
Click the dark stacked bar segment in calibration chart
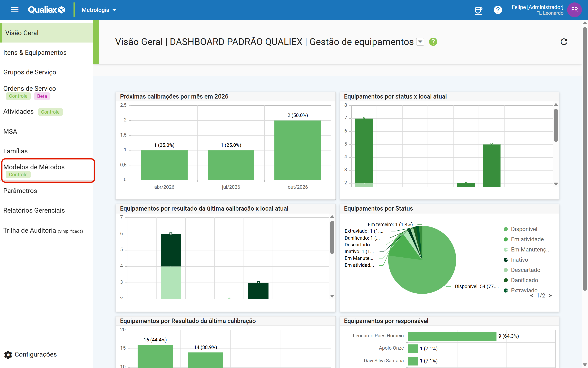point(171,250)
